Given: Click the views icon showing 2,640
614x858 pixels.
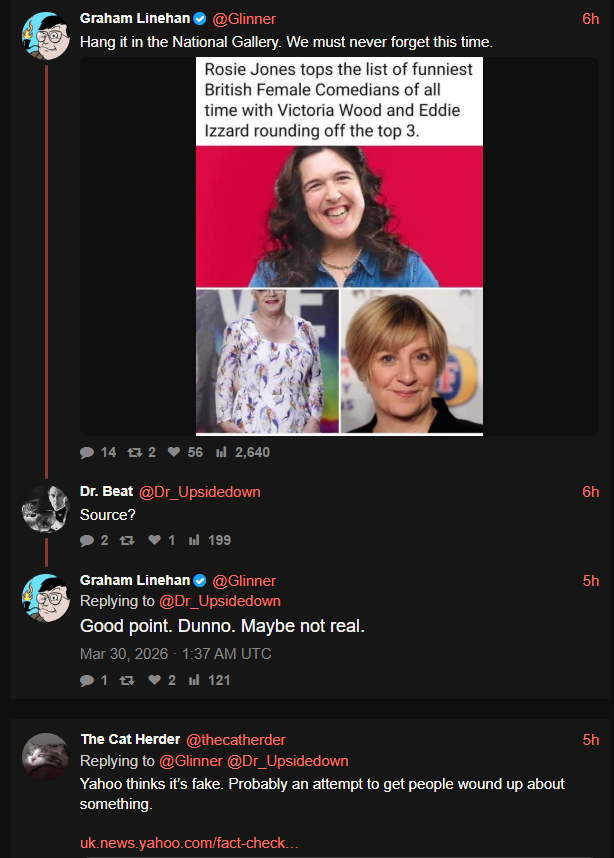Looking at the screenshot, I should click(x=221, y=452).
